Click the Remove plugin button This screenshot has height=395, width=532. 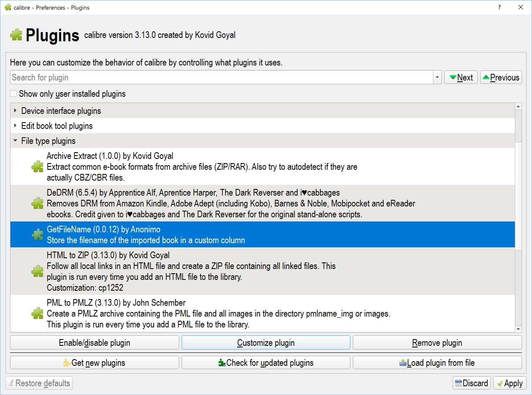[x=437, y=343]
